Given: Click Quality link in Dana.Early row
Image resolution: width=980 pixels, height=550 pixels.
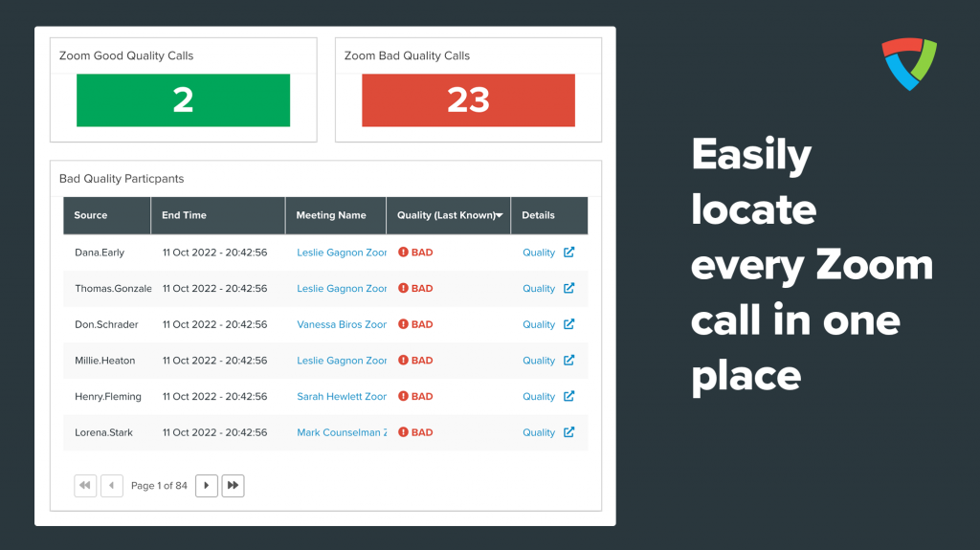Looking at the screenshot, I should tap(539, 253).
